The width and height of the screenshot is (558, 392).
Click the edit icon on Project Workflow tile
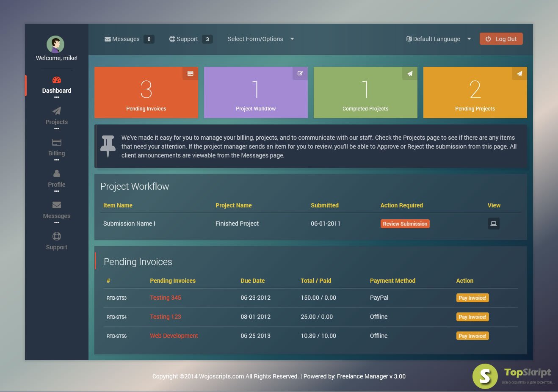coord(300,74)
